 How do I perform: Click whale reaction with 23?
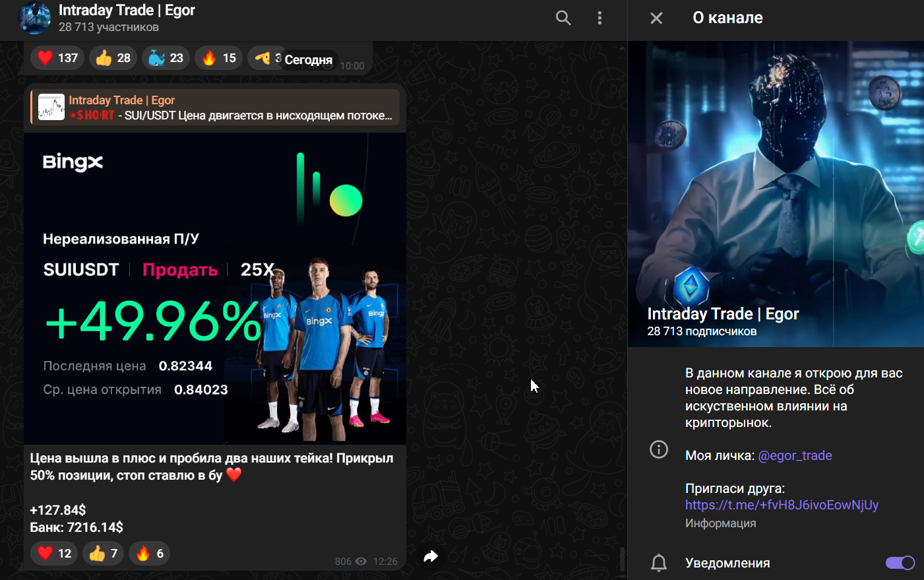click(166, 58)
